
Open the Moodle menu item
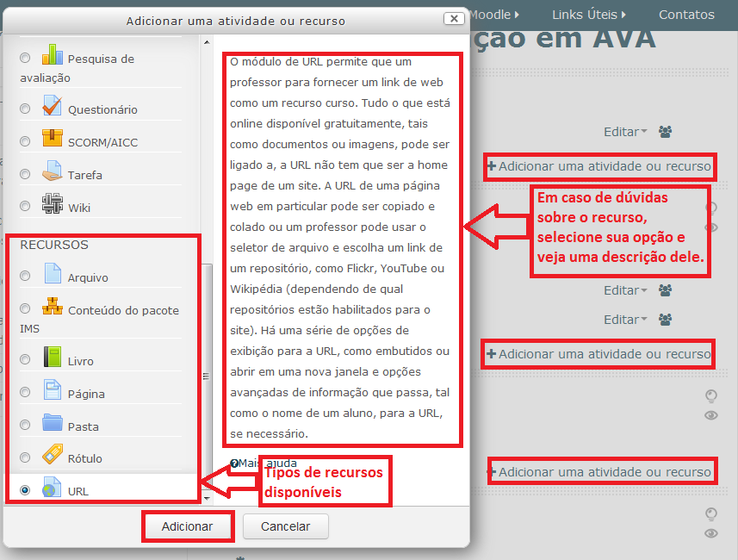(x=494, y=15)
